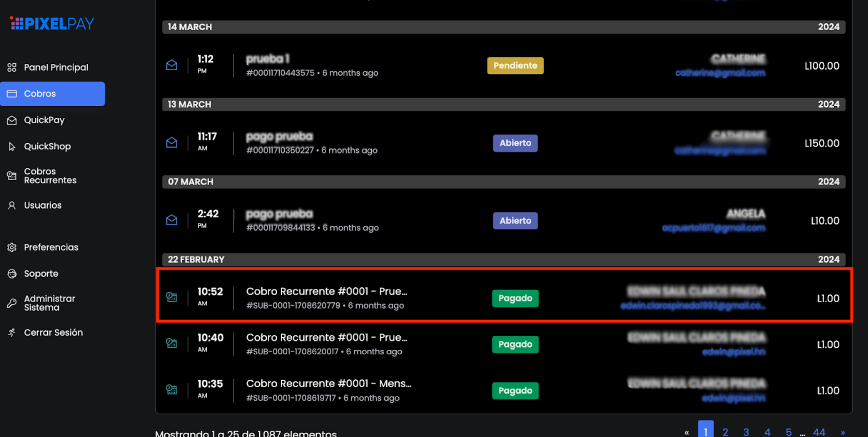Click Cerrar Sesión to log out

tap(52, 332)
